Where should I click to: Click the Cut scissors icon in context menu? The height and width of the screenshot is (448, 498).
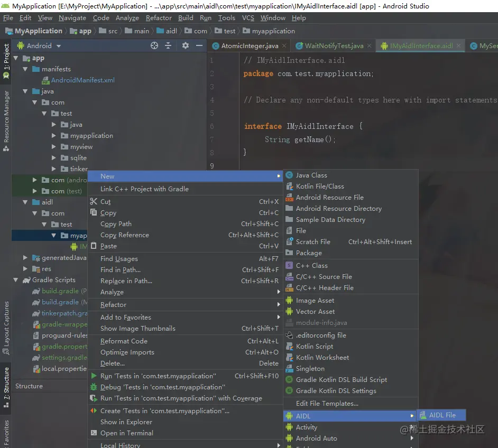tap(94, 201)
